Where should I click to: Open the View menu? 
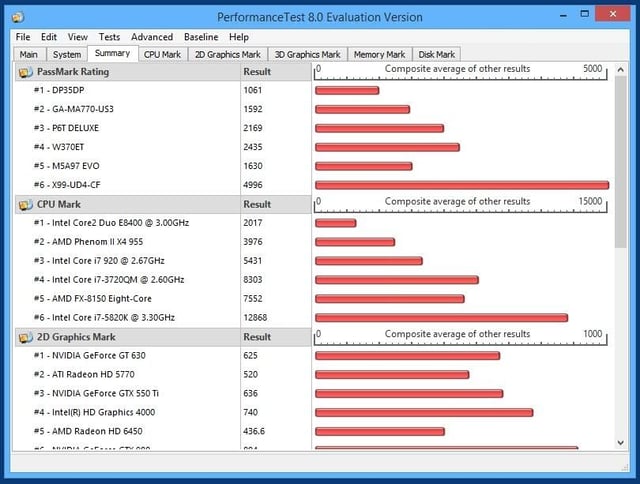tap(78, 37)
